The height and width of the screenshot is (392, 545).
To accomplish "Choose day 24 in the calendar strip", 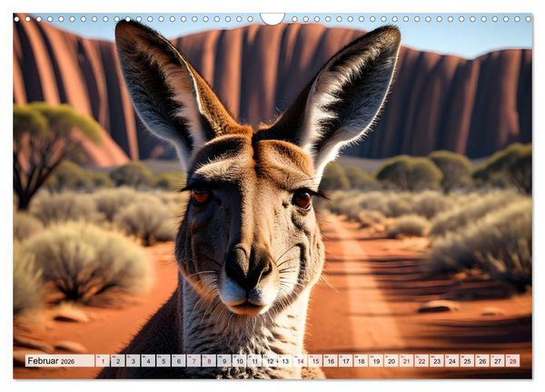I will (x=452, y=361).
